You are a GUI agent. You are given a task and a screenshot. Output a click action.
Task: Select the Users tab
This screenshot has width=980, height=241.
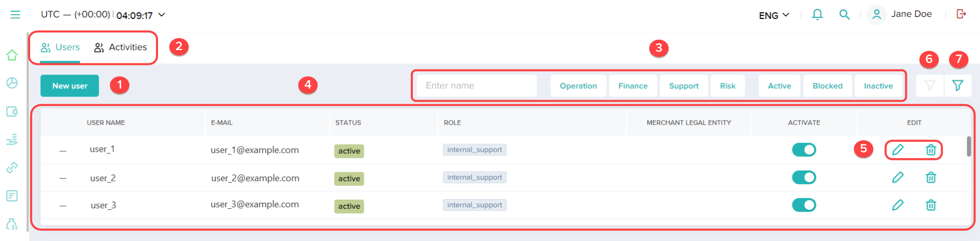(60, 47)
